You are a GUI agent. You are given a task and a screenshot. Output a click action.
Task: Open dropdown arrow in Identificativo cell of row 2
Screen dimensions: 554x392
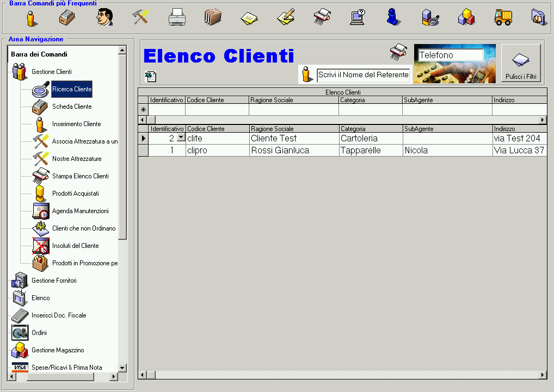pos(181,137)
